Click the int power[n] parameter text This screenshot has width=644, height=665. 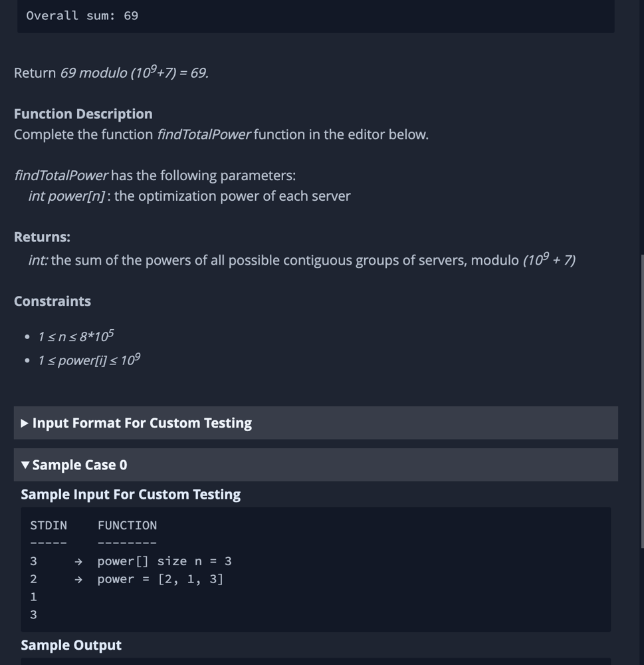pyautogui.click(x=66, y=196)
